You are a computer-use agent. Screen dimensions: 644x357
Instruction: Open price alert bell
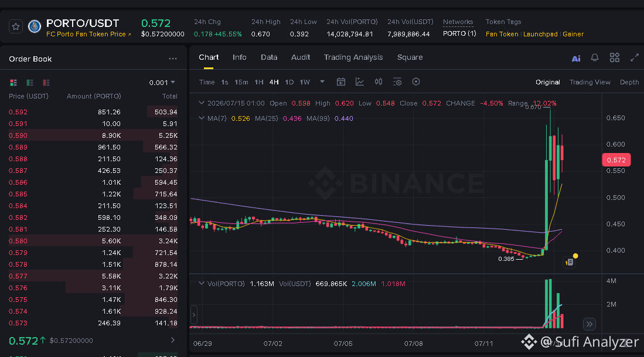[x=595, y=57]
